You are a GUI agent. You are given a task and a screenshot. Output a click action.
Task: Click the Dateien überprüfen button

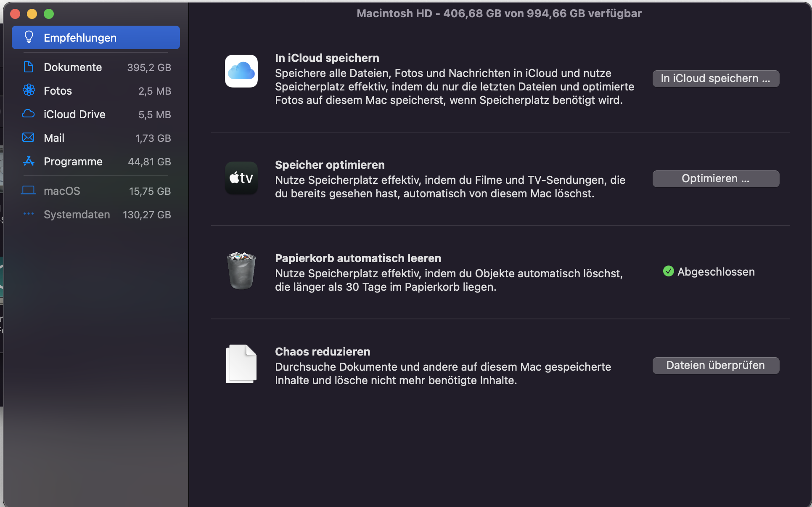[715, 365]
